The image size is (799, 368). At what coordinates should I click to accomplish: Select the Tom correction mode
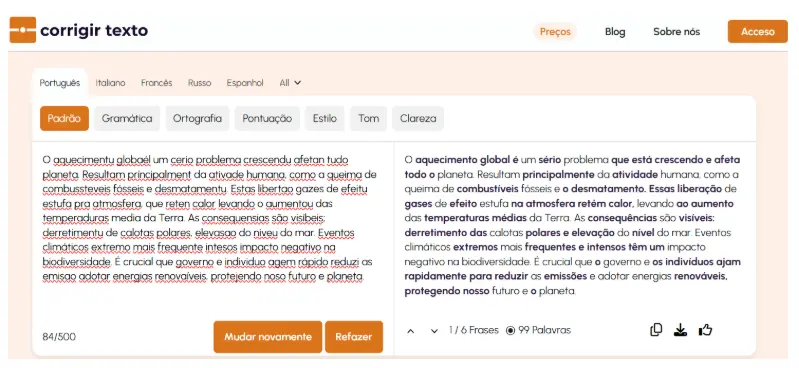[368, 118]
